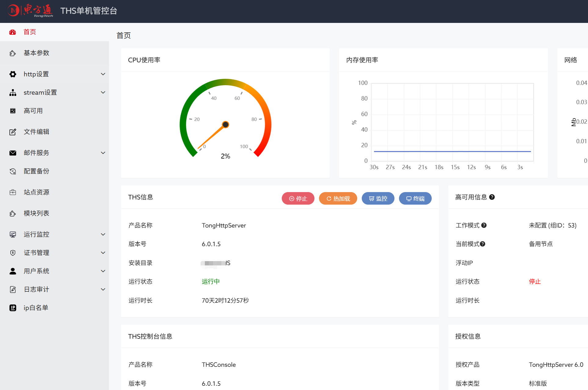Expand the 日志审计 submenu chevron
Screen dimensions: 588x390
tap(103, 290)
